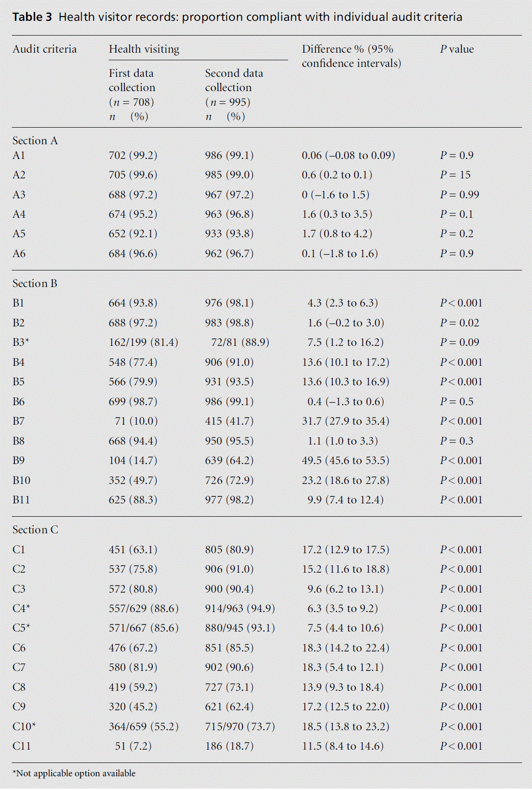Select the B7 row's '415 (41.7)' value

[x=229, y=421]
